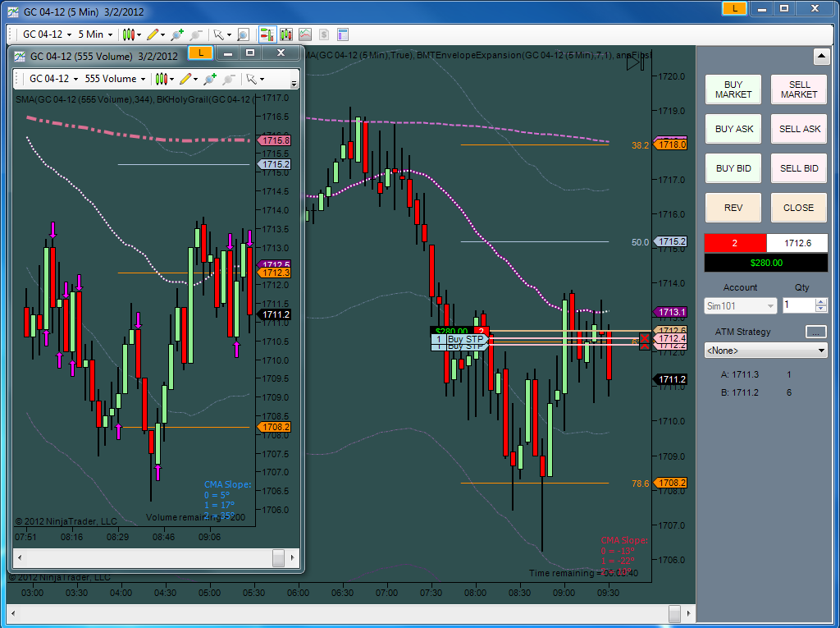
Task: Zoom in on the 5 Min chart
Action: point(177,34)
